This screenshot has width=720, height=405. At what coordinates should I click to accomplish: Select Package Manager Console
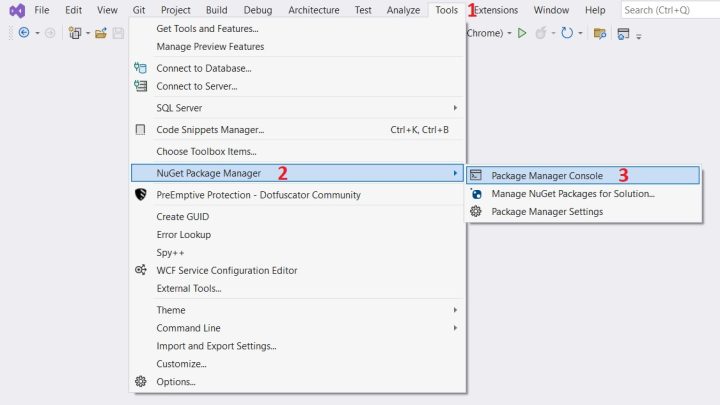[x=583, y=175]
